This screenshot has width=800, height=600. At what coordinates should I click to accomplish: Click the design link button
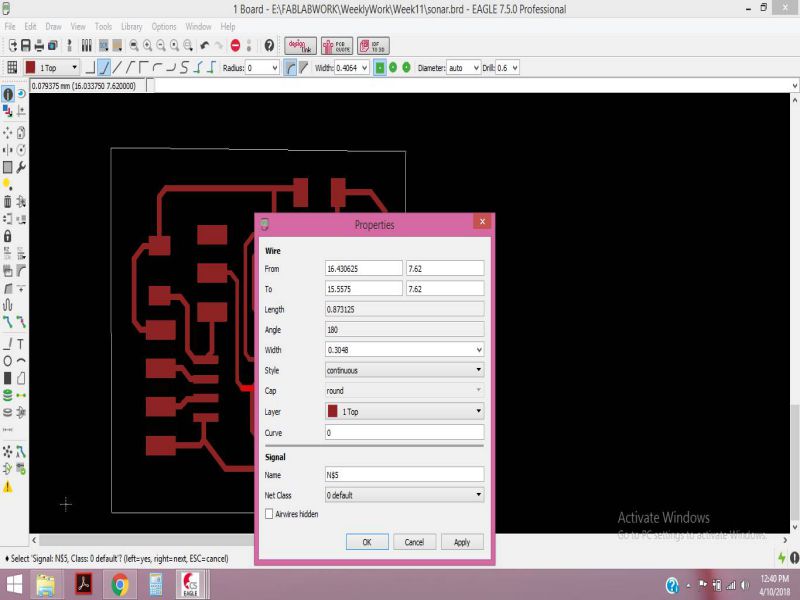click(300, 46)
